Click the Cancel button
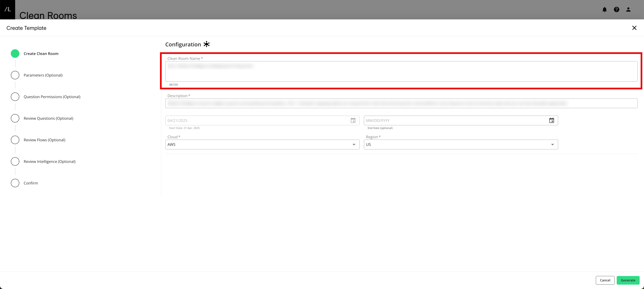 click(605, 280)
